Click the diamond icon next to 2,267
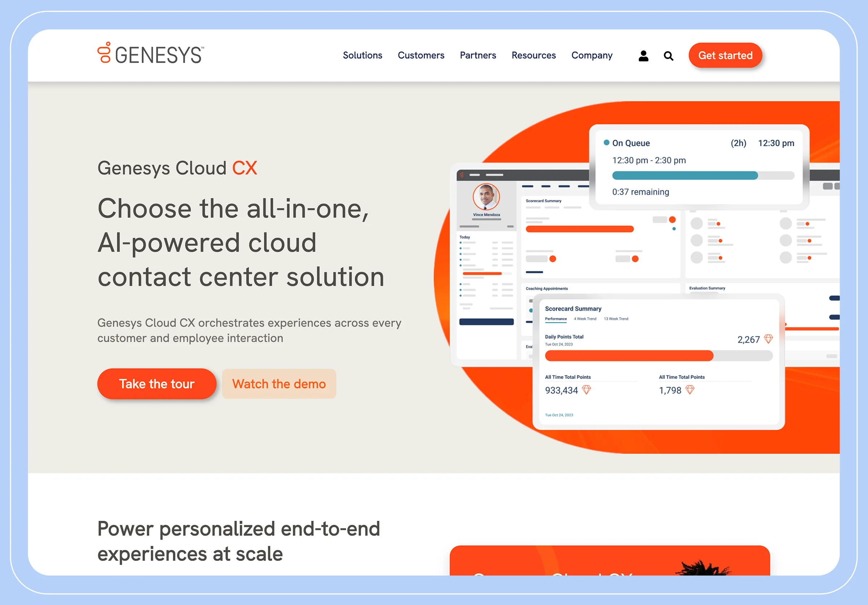The width and height of the screenshot is (868, 605). [x=768, y=339]
